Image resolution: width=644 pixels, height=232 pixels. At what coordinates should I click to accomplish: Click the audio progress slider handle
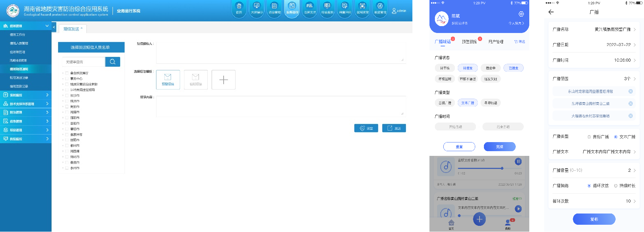[x=502, y=168]
